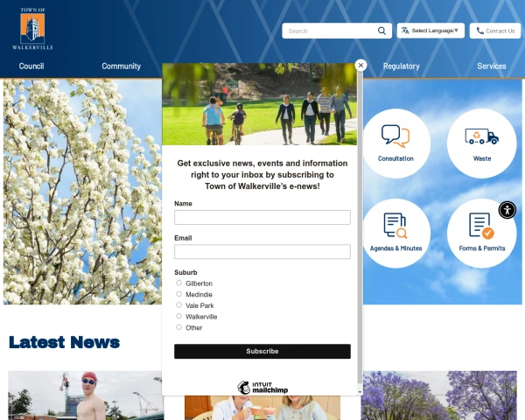This screenshot has height=420, width=525.
Task: Open the Waste truck icon
Action: tap(482, 136)
